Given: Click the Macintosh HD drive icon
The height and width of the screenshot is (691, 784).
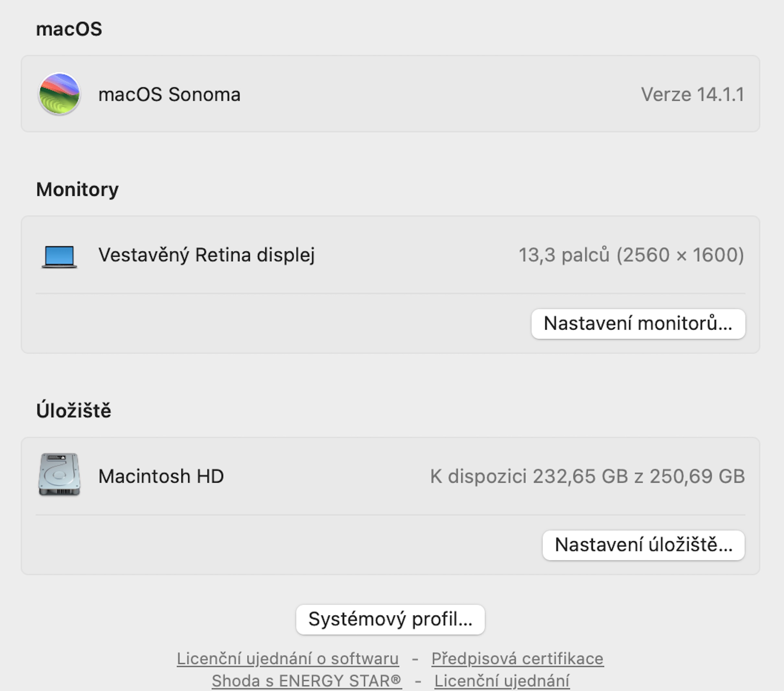Looking at the screenshot, I should click(x=59, y=474).
